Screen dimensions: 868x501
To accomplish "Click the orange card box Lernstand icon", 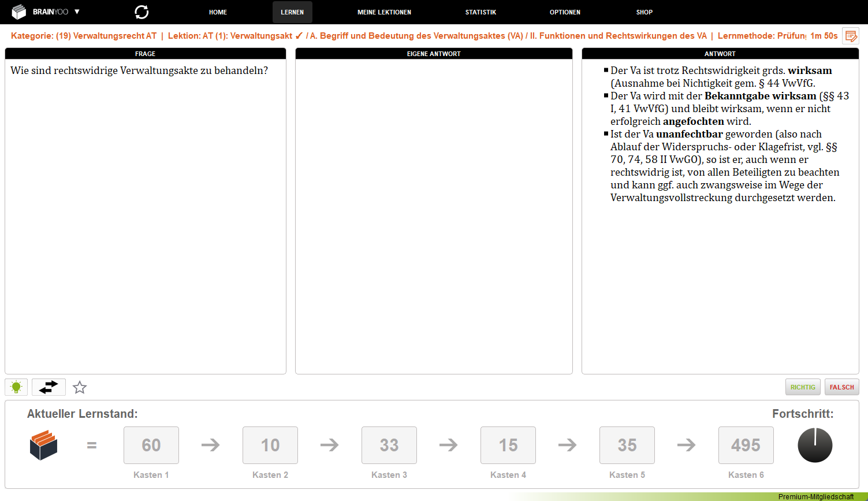I will 44,446.
